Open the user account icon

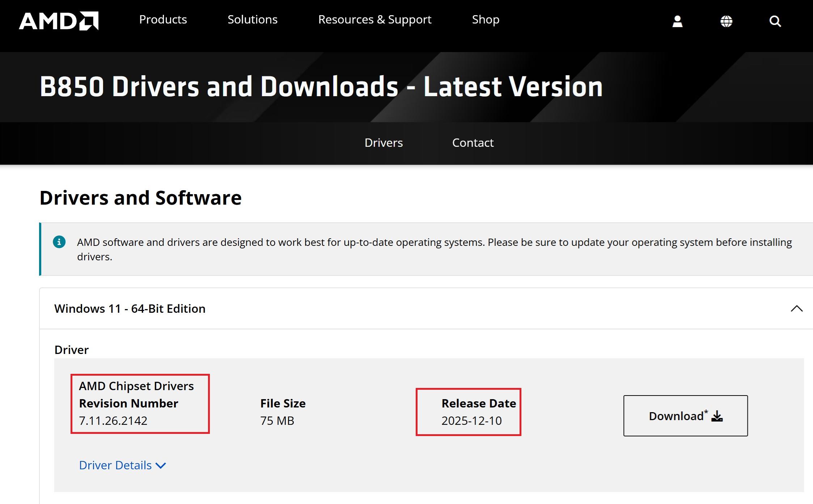[677, 21]
